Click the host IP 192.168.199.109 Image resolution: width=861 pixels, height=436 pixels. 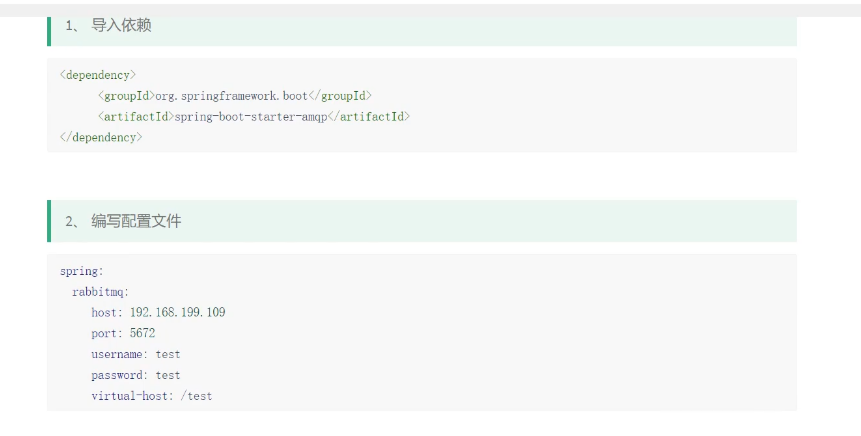pyautogui.click(x=177, y=312)
